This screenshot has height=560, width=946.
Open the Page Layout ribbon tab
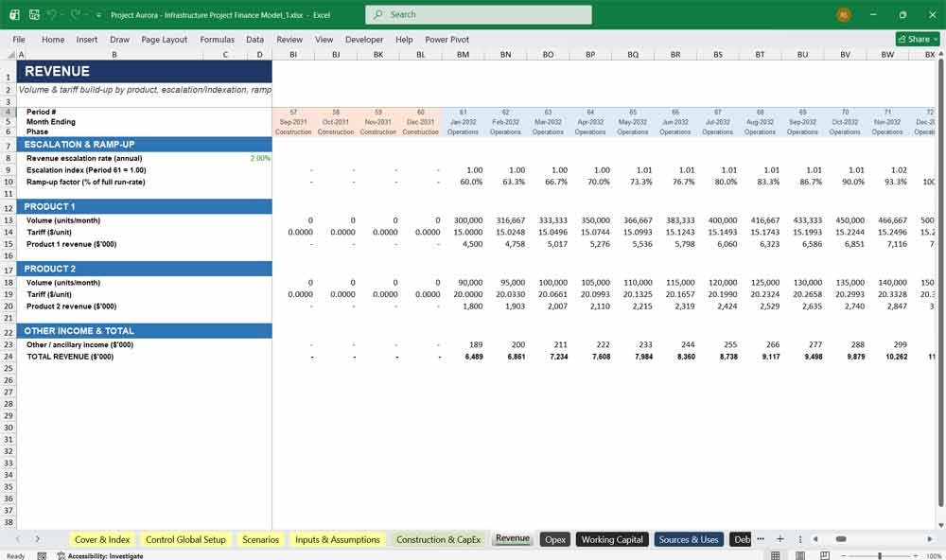click(x=164, y=39)
